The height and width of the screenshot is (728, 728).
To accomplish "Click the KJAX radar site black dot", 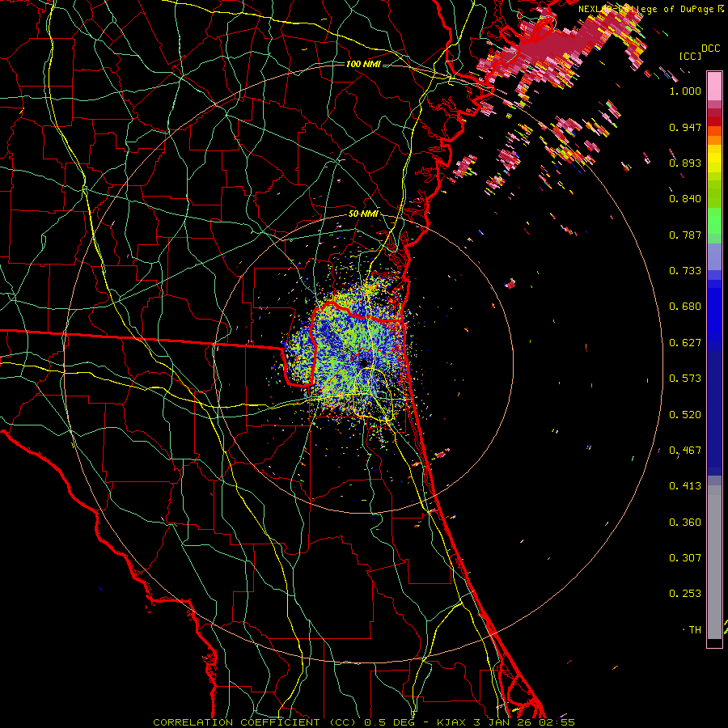I will [364, 362].
